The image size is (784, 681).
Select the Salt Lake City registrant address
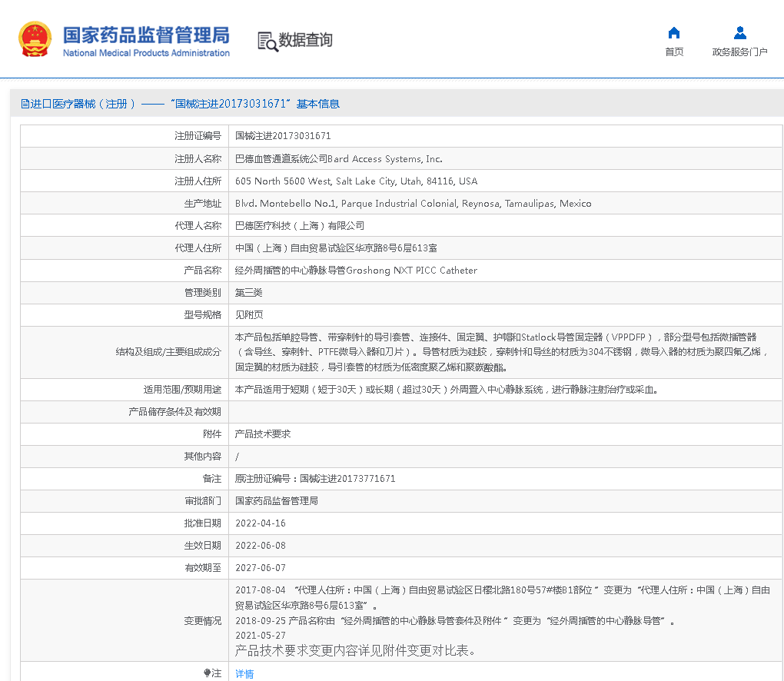tap(356, 181)
